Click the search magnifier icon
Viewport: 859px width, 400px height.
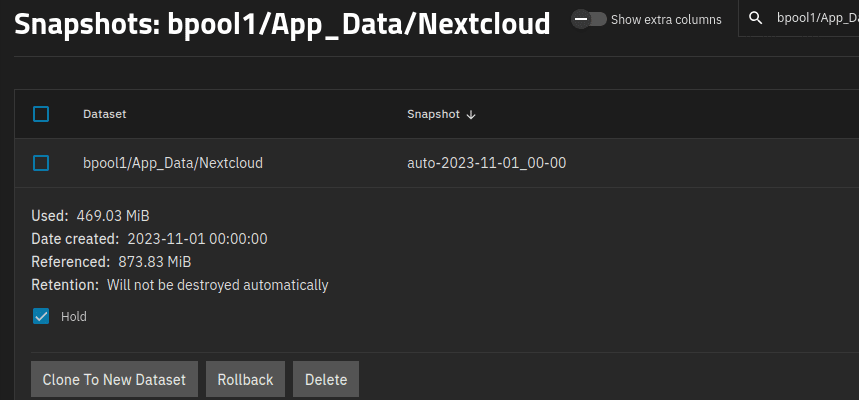pyautogui.click(x=756, y=18)
